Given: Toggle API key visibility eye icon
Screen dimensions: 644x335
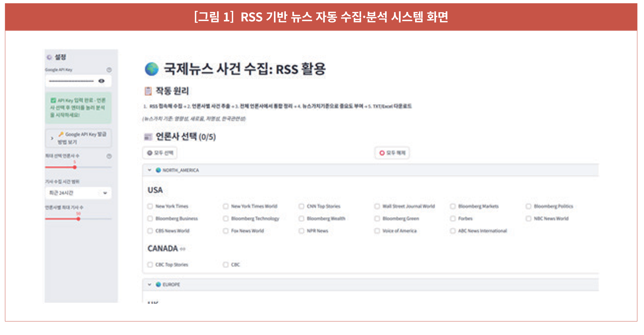Looking at the screenshot, I should (102, 81).
